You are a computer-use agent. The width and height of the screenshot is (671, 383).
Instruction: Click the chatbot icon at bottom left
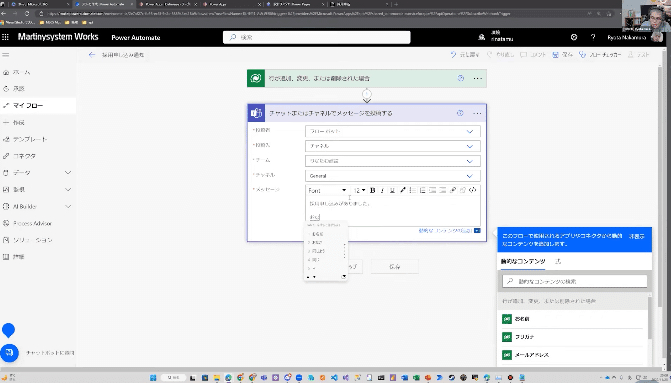tap(9, 353)
